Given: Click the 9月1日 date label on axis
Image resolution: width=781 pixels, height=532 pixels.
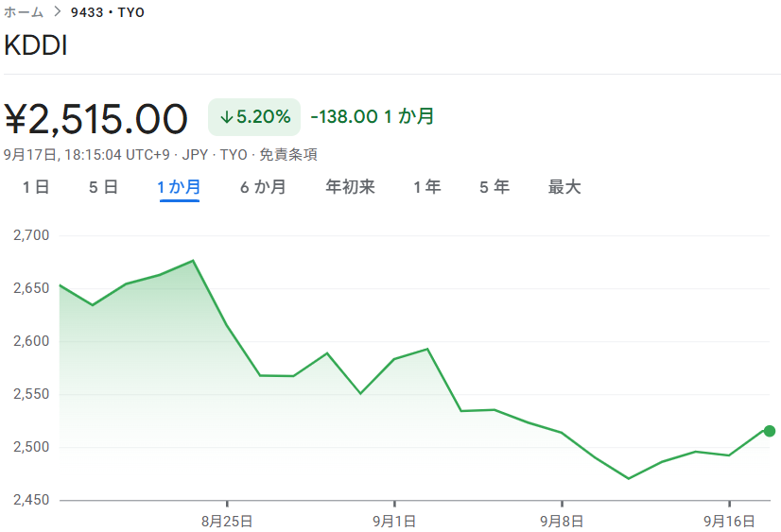Looking at the screenshot, I should tap(394, 520).
